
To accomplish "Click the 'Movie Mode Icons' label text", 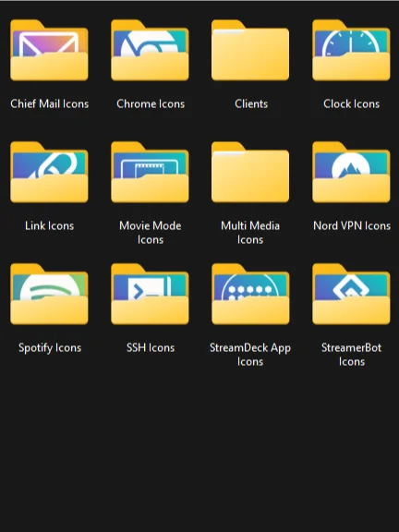I will pos(151,233).
